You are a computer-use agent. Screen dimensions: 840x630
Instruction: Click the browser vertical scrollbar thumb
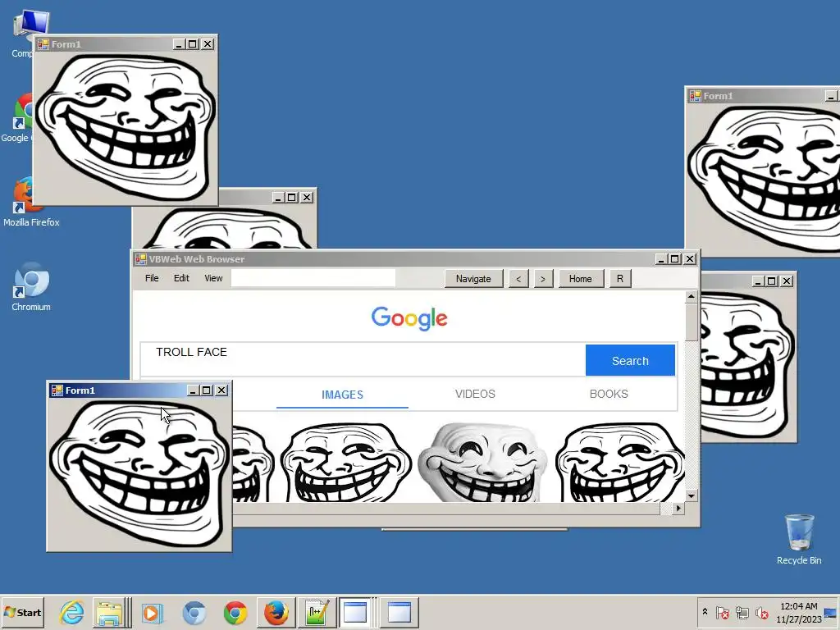pyautogui.click(x=691, y=322)
